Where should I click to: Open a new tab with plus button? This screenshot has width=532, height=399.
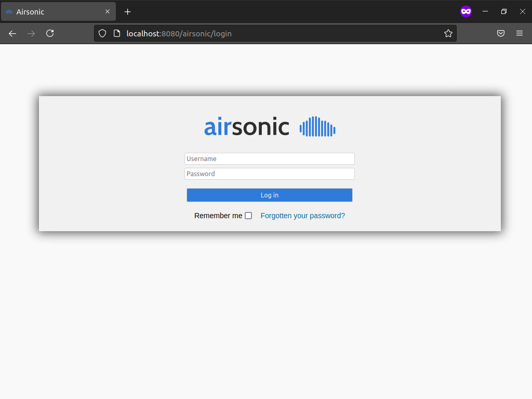click(128, 11)
